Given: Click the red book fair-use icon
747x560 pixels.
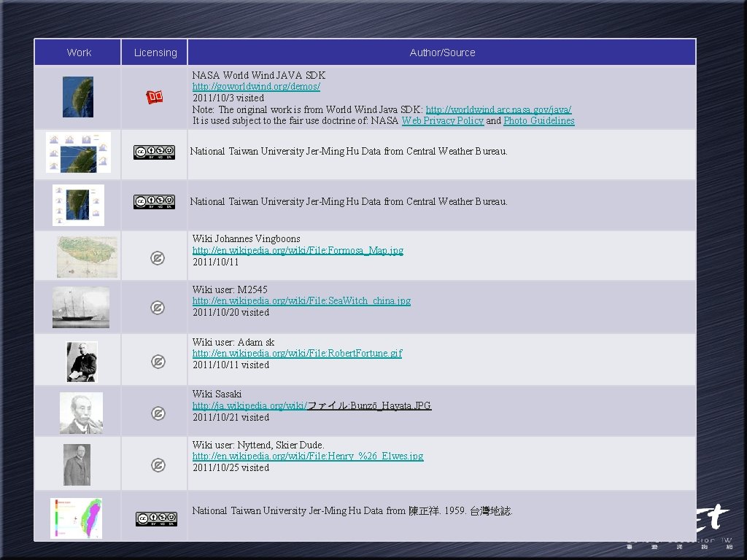Looking at the screenshot, I should pos(155,97).
